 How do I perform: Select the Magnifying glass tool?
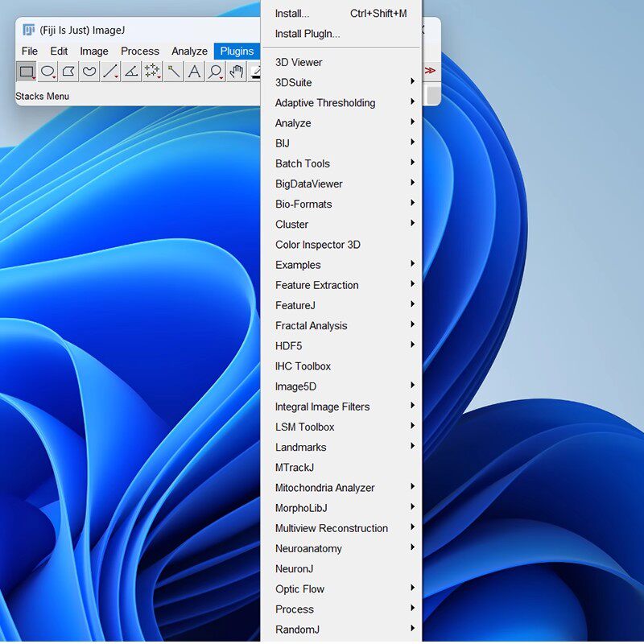(215, 72)
